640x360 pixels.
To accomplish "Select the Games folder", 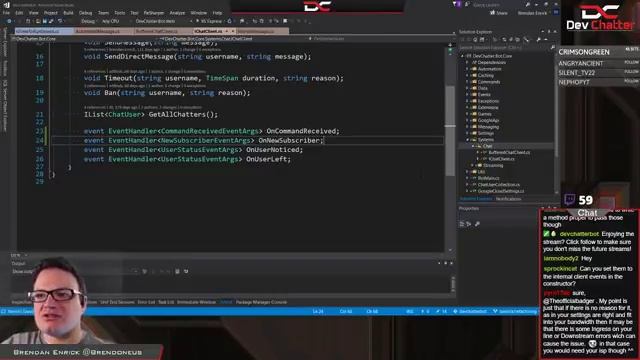I will (x=484, y=114).
